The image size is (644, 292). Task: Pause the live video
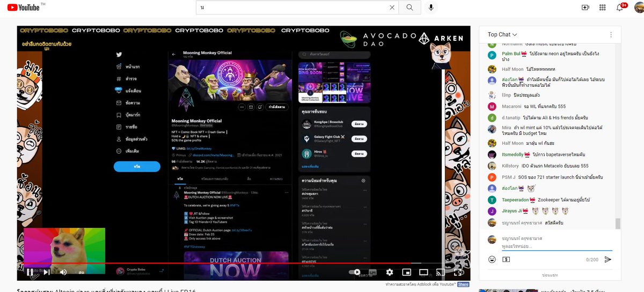click(x=30, y=272)
